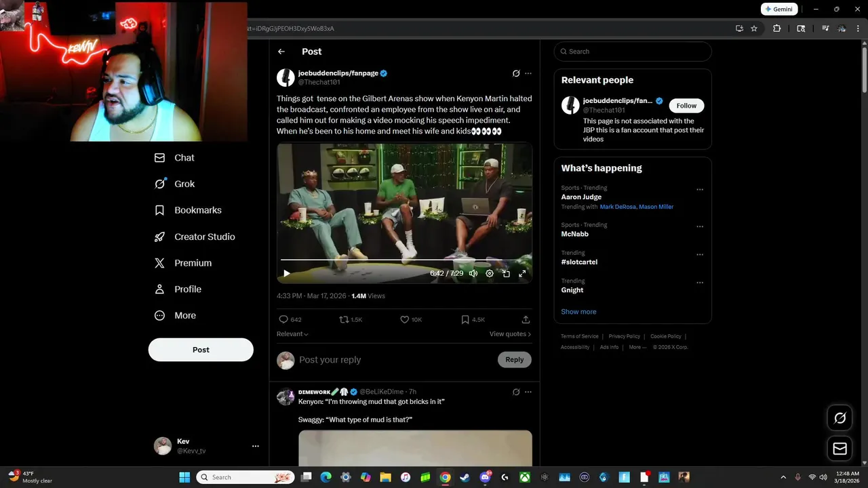Share the post via share icon
This screenshot has width=868, height=488.
point(526,319)
